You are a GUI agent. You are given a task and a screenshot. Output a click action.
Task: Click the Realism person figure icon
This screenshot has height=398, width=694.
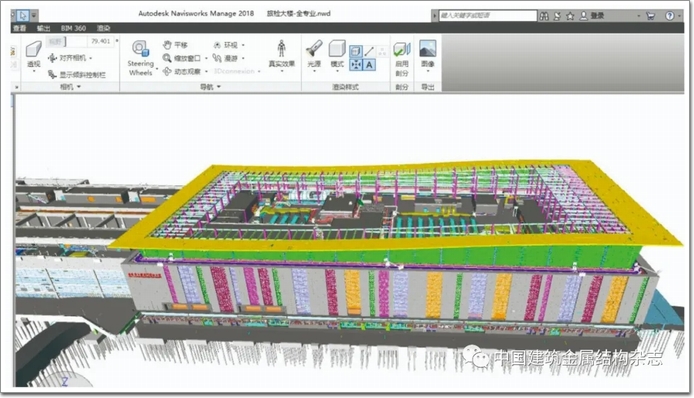tap(281, 54)
